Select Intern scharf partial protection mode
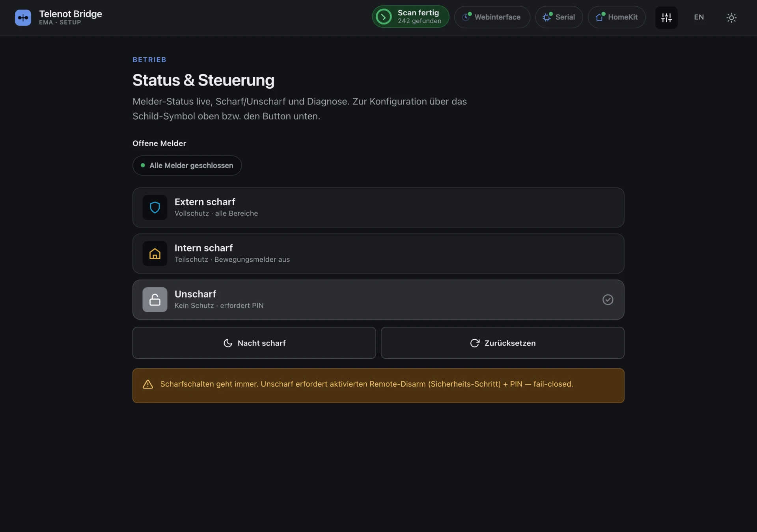757x532 pixels. (378, 253)
